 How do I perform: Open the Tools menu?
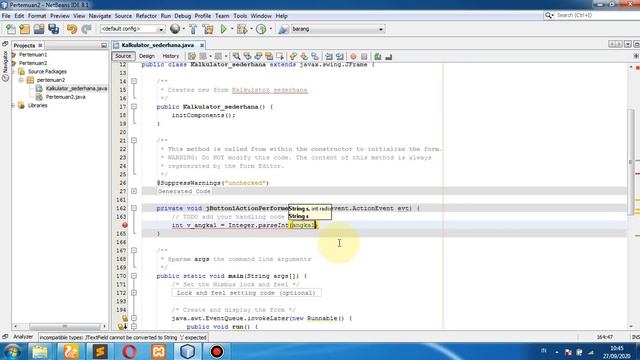(x=240, y=16)
